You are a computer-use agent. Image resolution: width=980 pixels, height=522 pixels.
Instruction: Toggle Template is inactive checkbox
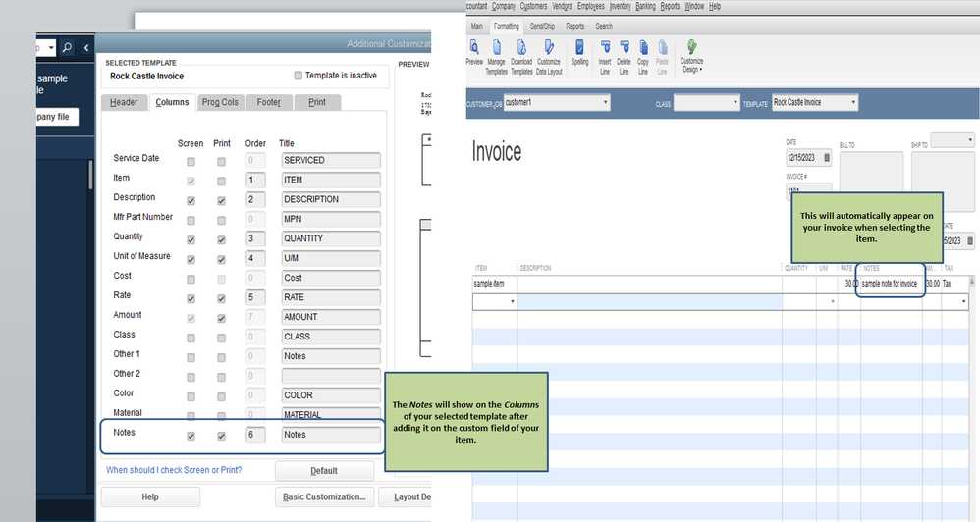tap(299, 76)
